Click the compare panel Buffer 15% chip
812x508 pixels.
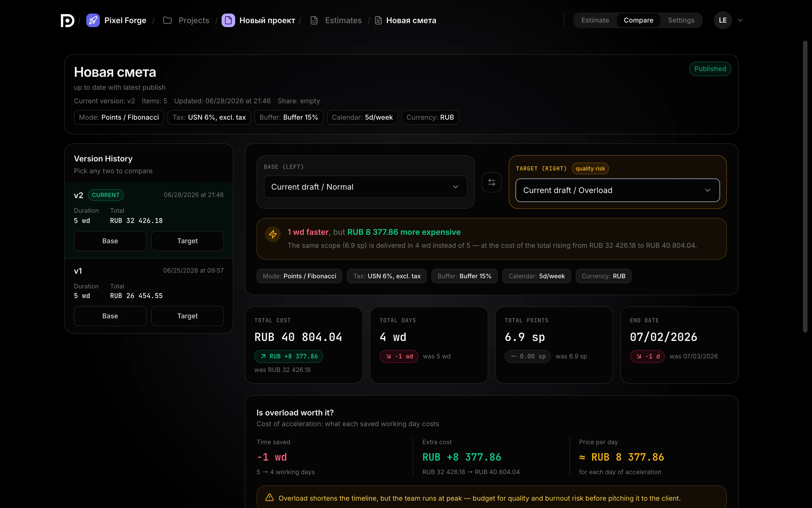(x=464, y=276)
